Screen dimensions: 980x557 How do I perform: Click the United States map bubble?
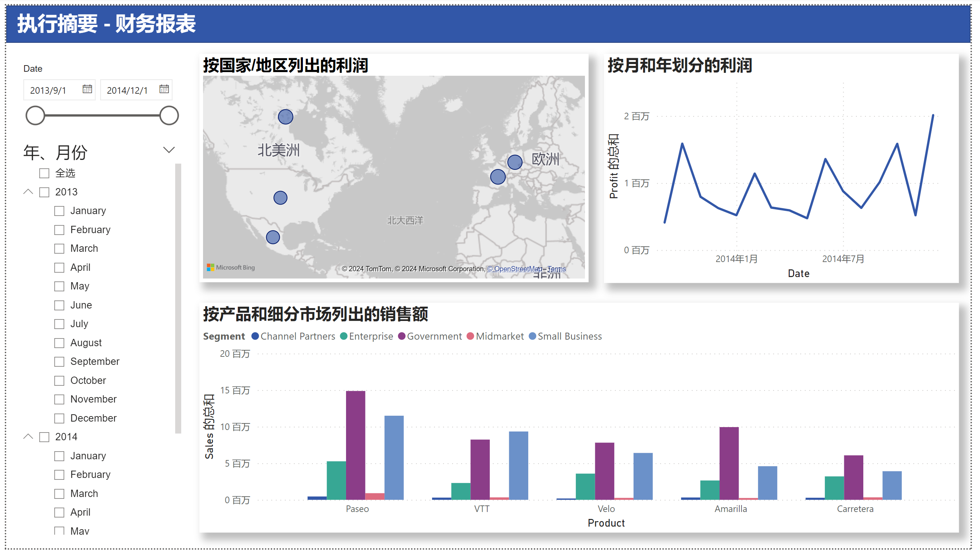pyautogui.click(x=280, y=198)
